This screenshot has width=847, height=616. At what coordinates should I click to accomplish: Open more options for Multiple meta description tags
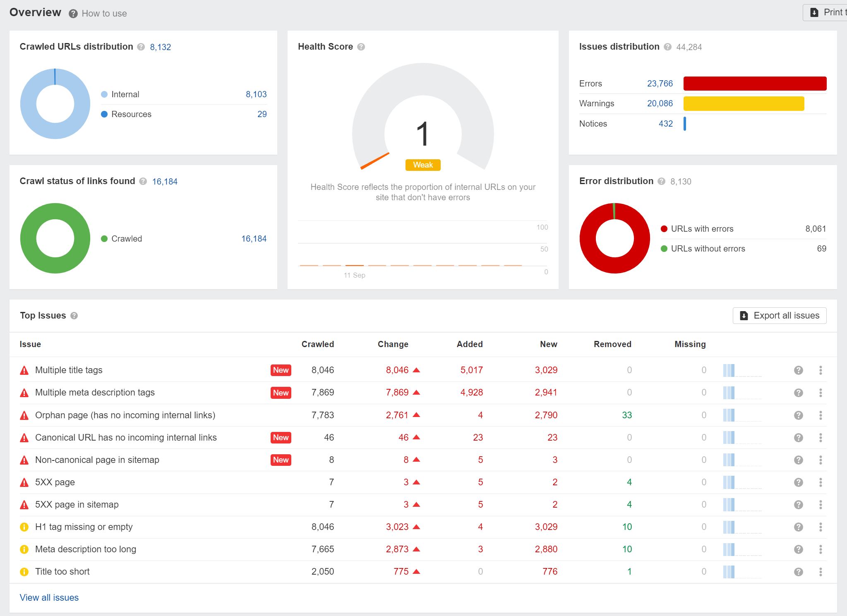(821, 393)
